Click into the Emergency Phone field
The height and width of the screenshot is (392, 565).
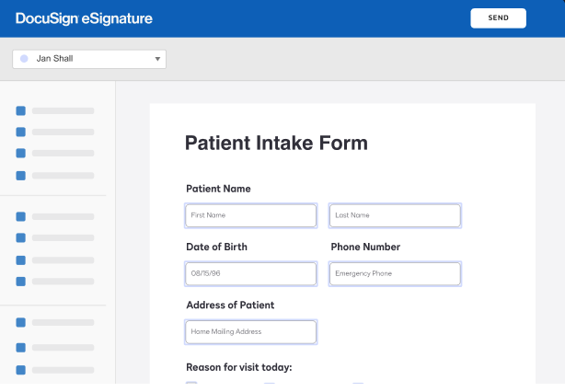pyautogui.click(x=395, y=274)
